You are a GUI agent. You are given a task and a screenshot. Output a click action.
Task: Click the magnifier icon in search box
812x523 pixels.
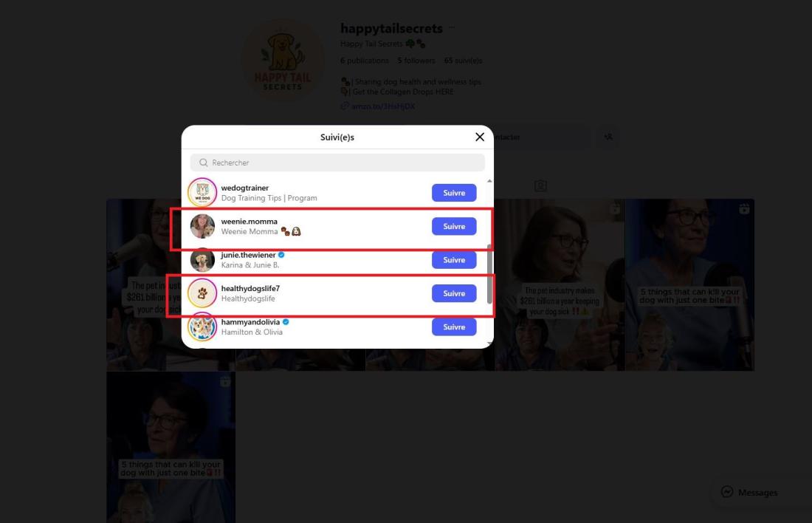click(x=204, y=163)
